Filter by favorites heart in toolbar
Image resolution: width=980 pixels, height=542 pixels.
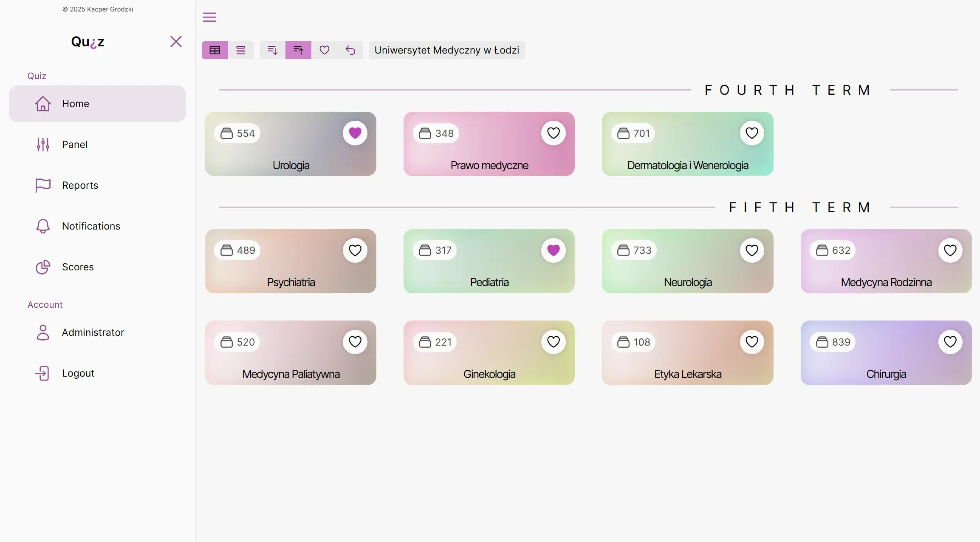[x=325, y=50]
